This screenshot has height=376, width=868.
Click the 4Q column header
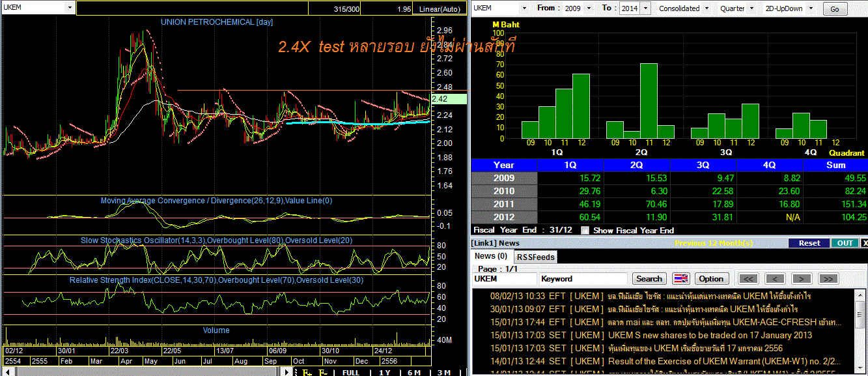click(x=770, y=165)
